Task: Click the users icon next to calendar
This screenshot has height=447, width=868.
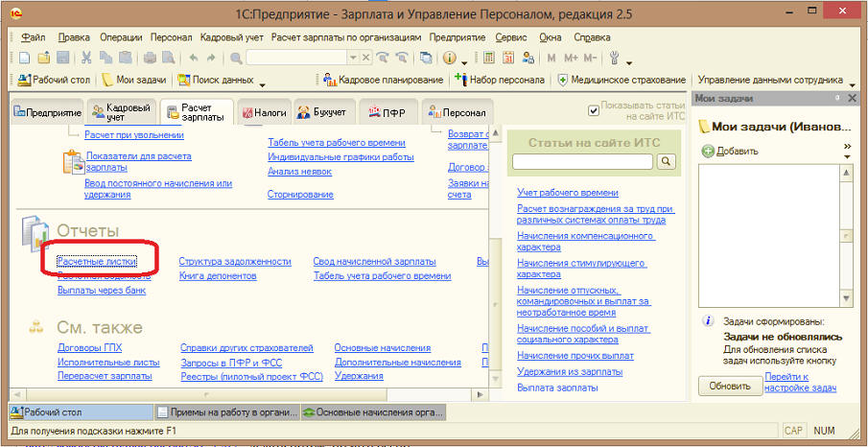Action: pyautogui.click(x=528, y=58)
